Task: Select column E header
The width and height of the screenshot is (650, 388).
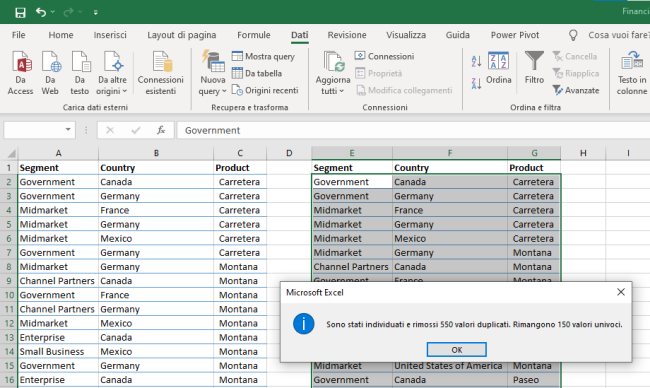Action: pyautogui.click(x=352, y=153)
